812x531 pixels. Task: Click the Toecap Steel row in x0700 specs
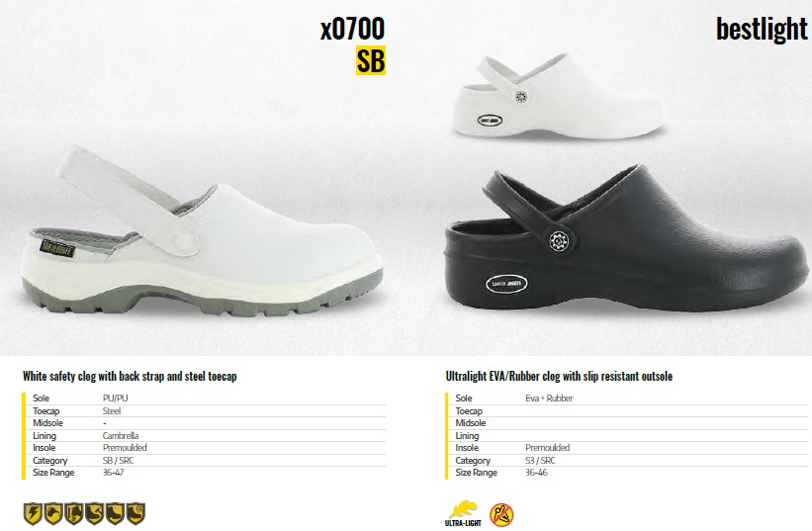coord(206,411)
